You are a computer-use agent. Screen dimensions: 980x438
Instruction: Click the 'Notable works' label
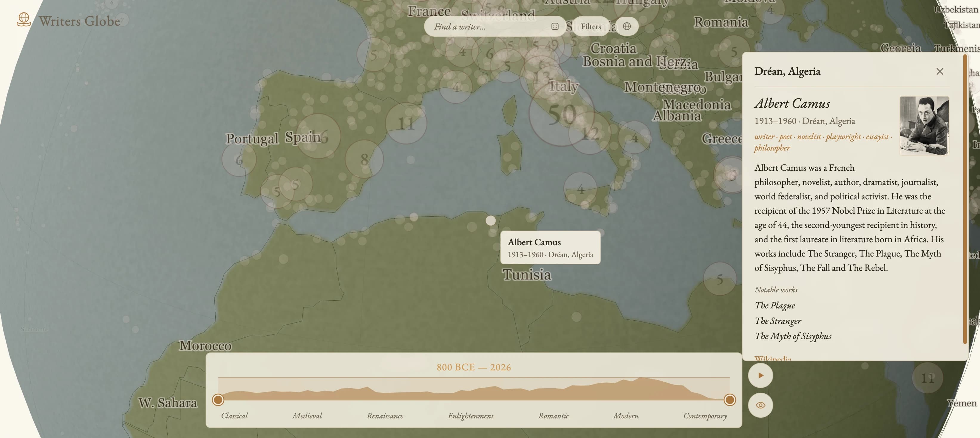tap(776, 290)
